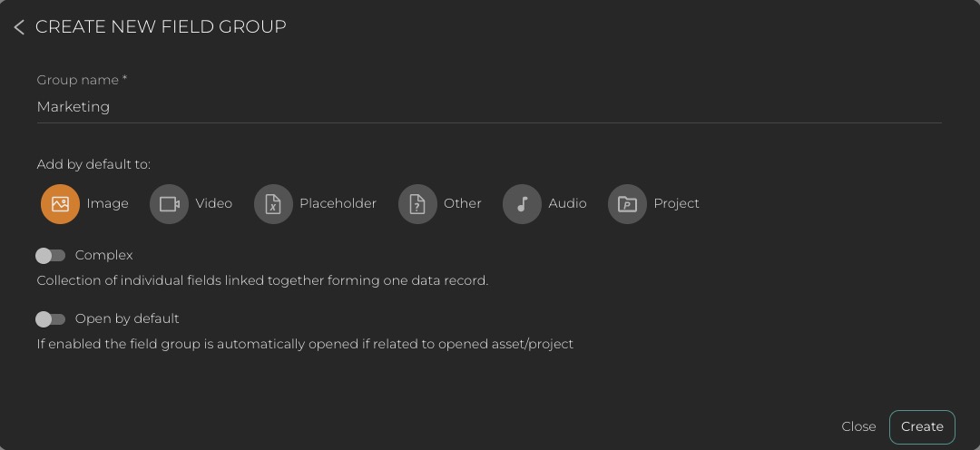
Task: Click the Placeholder label text
Action: [x=338, y=204]
